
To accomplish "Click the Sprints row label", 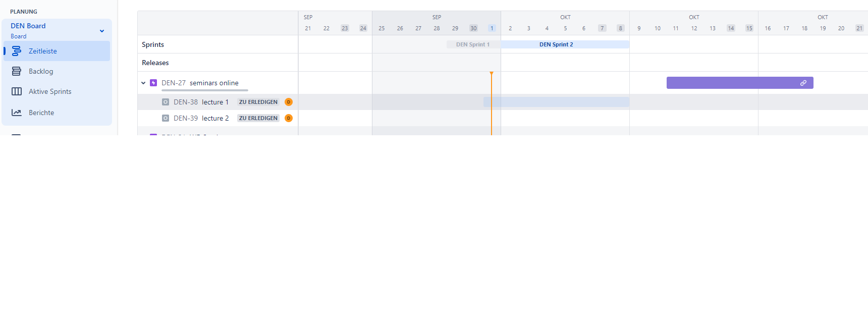I will point(153,44).
